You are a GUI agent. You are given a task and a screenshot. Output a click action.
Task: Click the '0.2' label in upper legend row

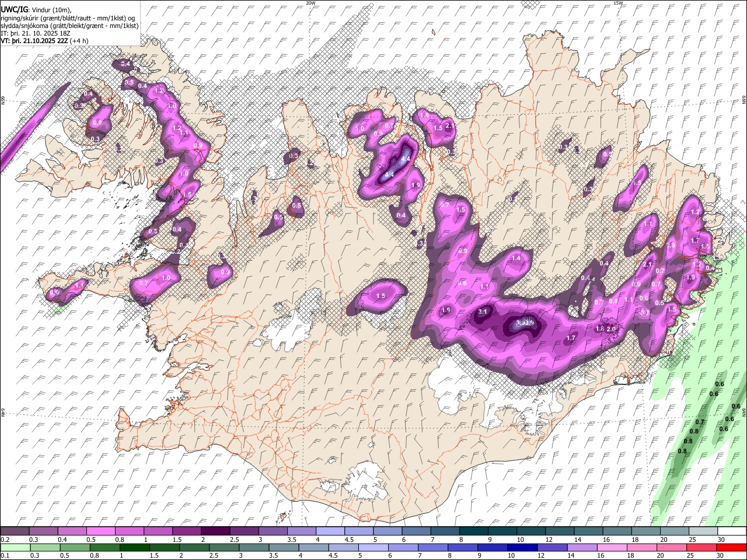pyautogui.click(x=5, y=540)
